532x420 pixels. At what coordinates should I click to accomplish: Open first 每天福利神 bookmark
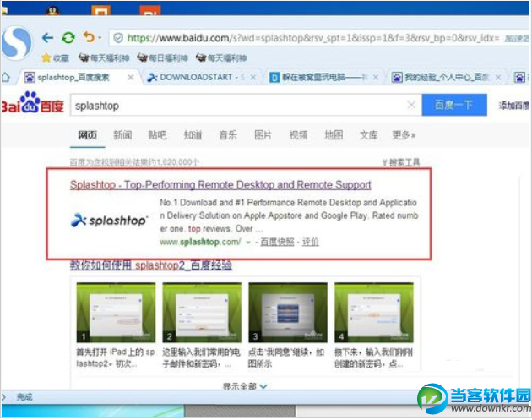coord(104,58)
